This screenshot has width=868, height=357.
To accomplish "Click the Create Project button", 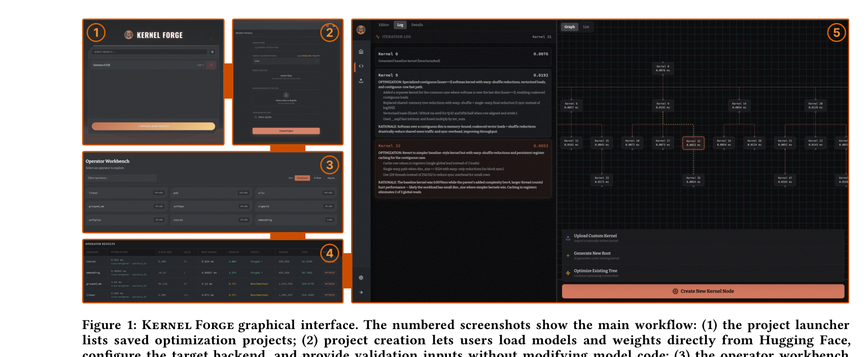I will tap(286, 131).
